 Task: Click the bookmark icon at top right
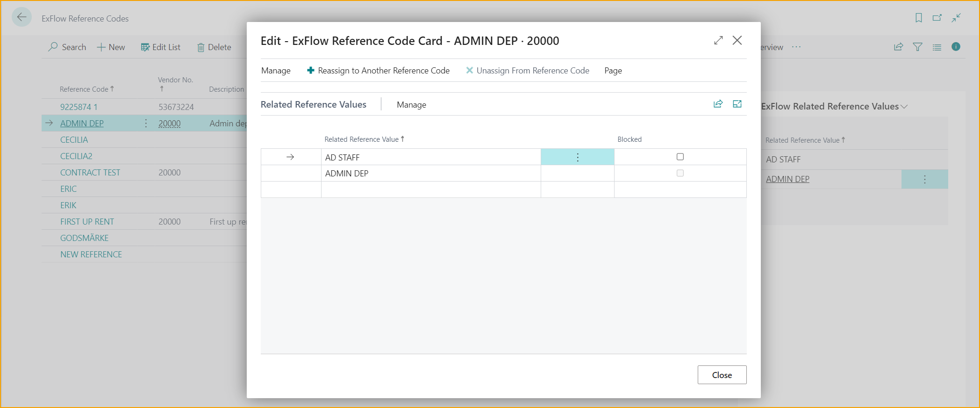(x=919, y=18)
